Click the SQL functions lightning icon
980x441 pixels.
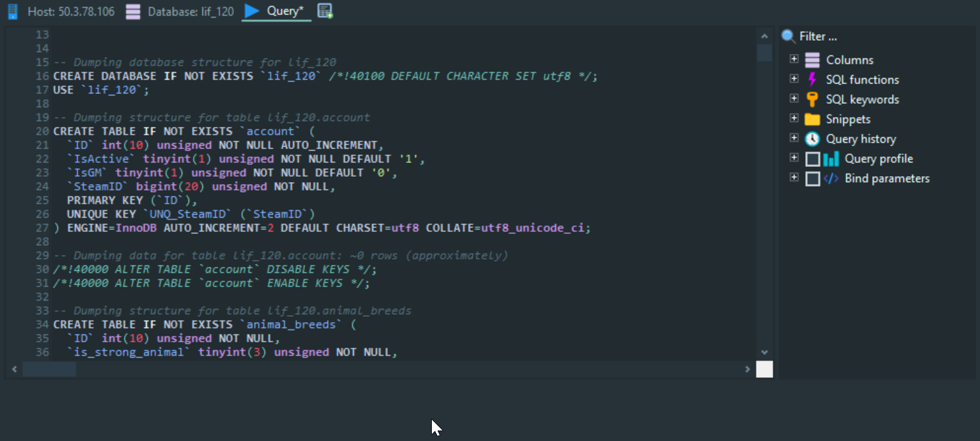pyautogui.click(x=812, y=80)
